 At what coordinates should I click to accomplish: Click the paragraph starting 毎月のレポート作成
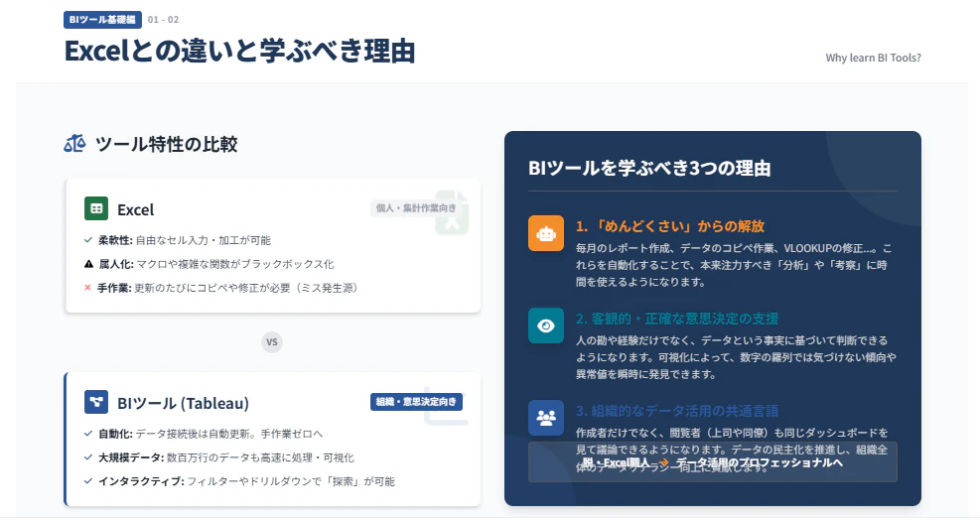pos(734,265)
